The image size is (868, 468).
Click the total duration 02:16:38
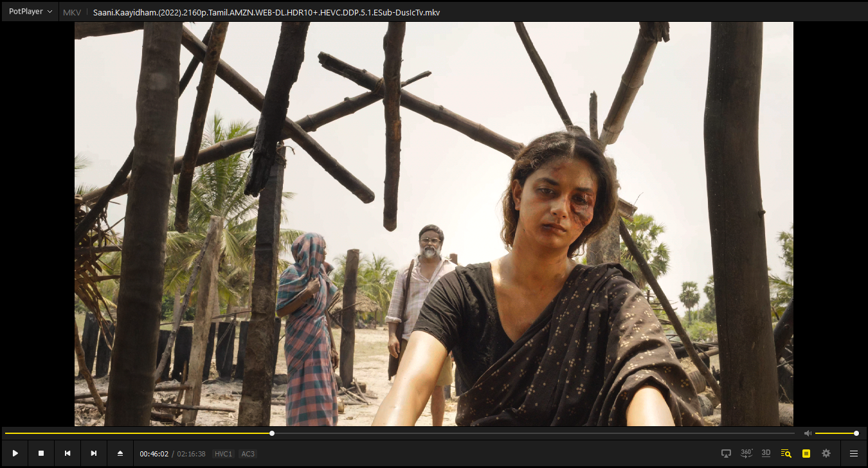click(192, 454)
